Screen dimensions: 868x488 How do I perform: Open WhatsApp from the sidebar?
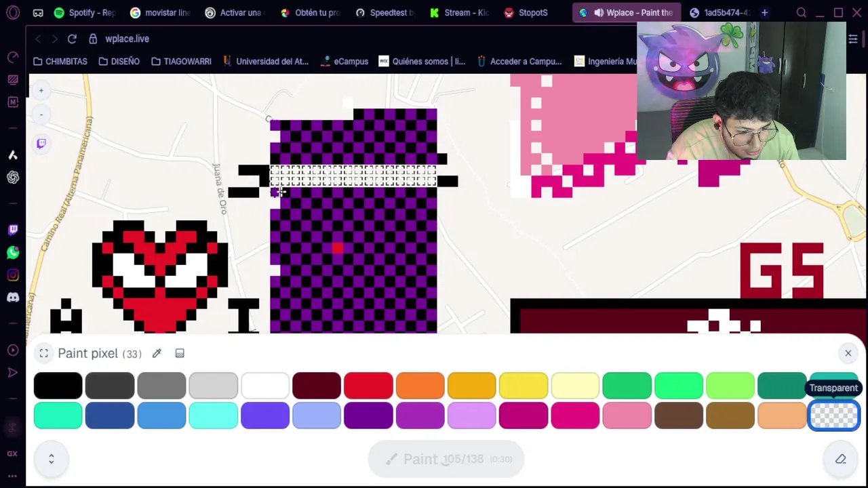point(13,252)
